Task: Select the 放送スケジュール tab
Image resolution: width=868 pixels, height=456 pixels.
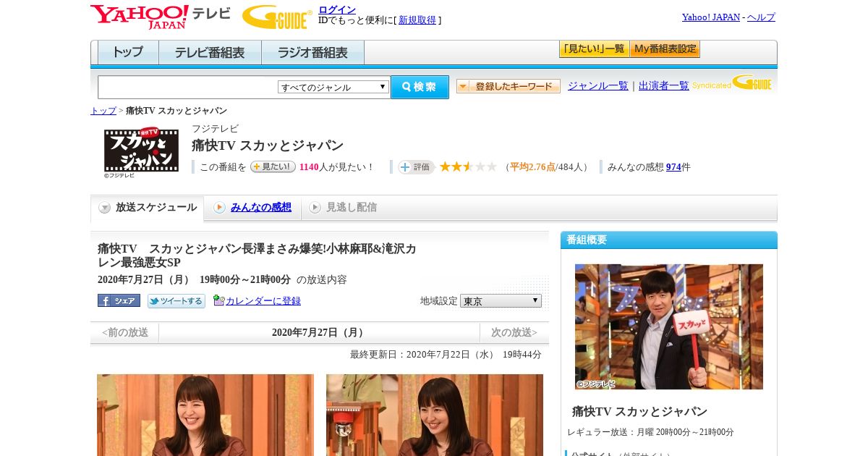Action: pos(147,208)
